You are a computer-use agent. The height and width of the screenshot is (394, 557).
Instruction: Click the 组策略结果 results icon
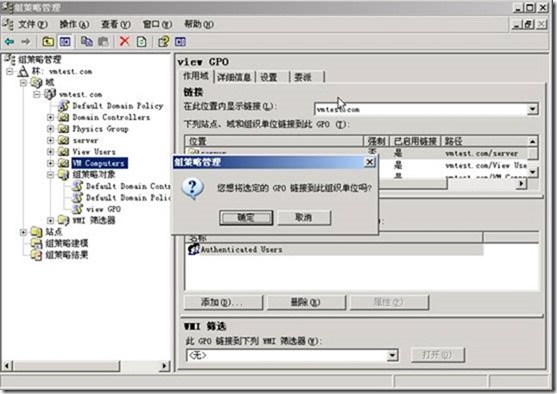[36, 255]
